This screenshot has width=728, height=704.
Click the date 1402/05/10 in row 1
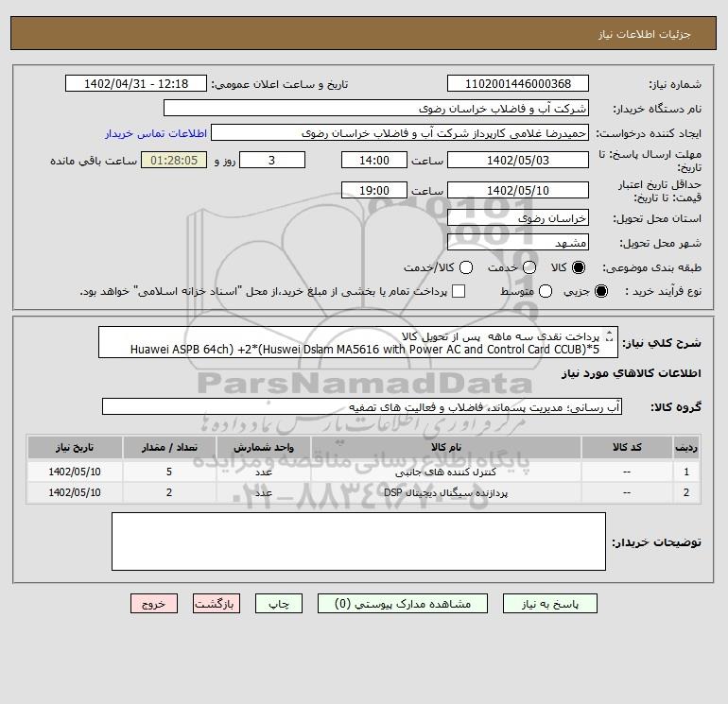[x=75, y=472]
